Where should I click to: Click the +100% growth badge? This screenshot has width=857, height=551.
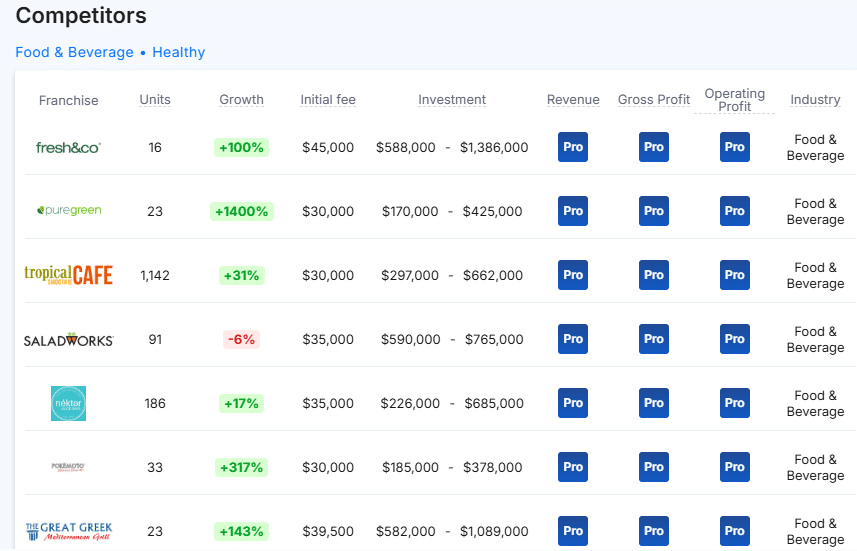(x=242, y=148)
